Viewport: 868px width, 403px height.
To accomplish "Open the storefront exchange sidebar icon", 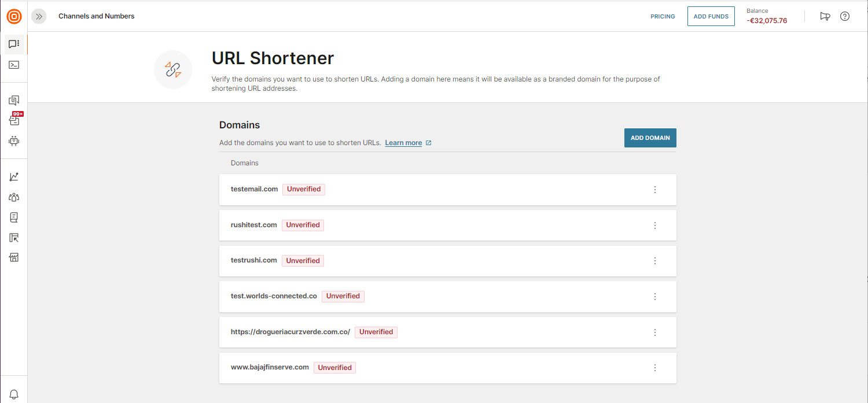I will coord(14,257).
